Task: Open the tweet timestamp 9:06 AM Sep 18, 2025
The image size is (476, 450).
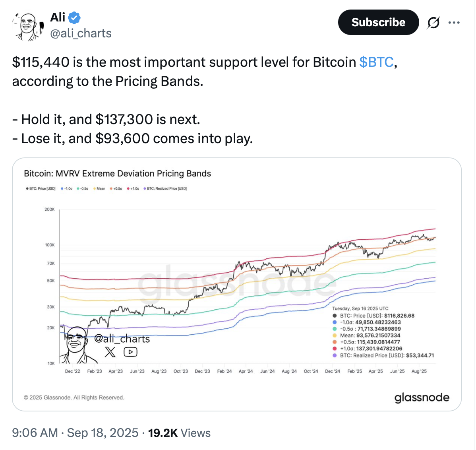Action: [75, 433]
